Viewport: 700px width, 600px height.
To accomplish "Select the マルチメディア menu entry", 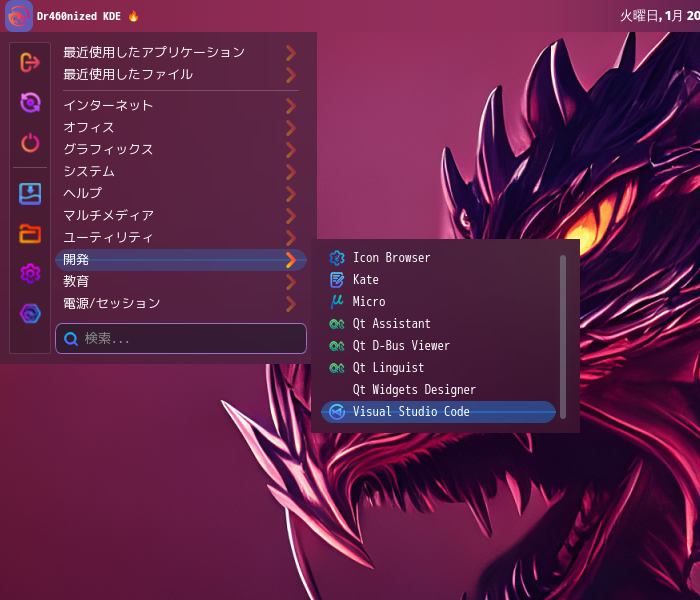I will point(181,216).
